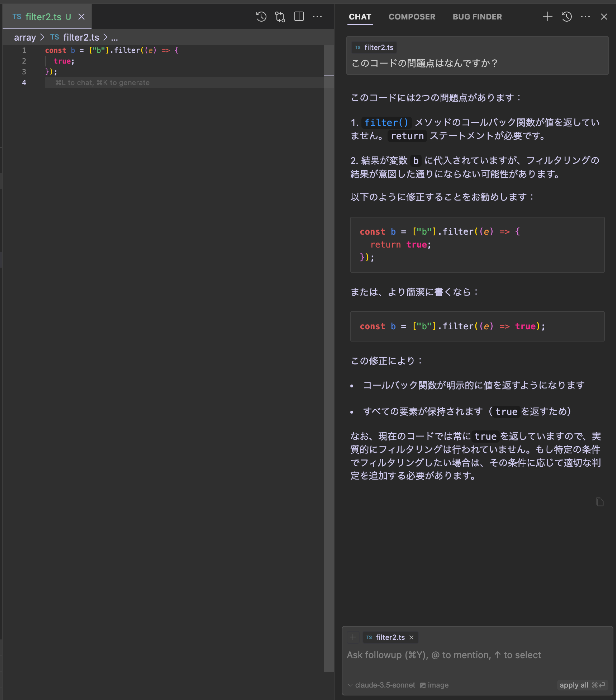Viewport: 616px width, 700px height.
Task: Click the concise one-line code block
Action: 477,326
